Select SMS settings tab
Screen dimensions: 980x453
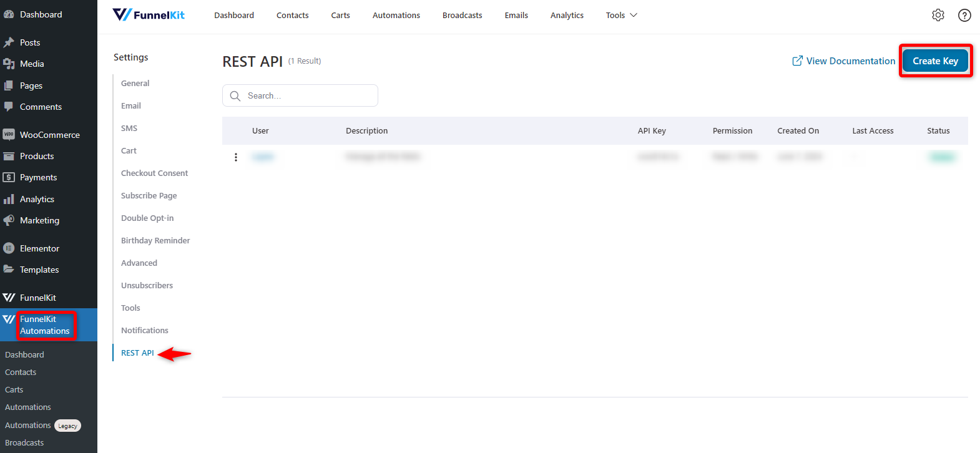pos(129,128)
